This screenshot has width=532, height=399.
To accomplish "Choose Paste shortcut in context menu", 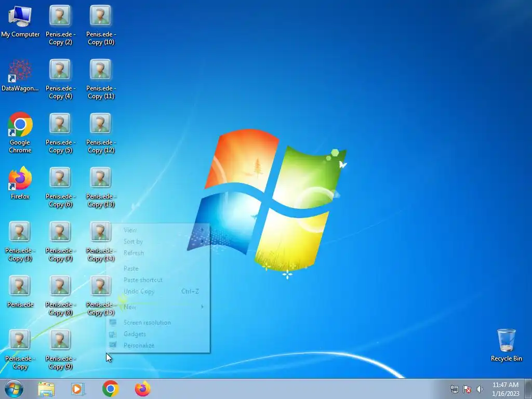I will 158,280.
